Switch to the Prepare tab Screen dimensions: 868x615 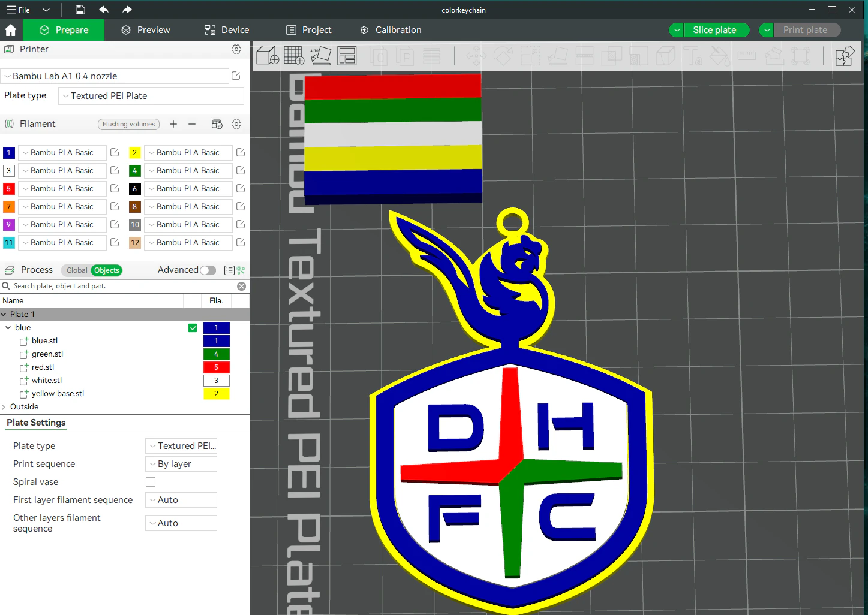(64, 30)
